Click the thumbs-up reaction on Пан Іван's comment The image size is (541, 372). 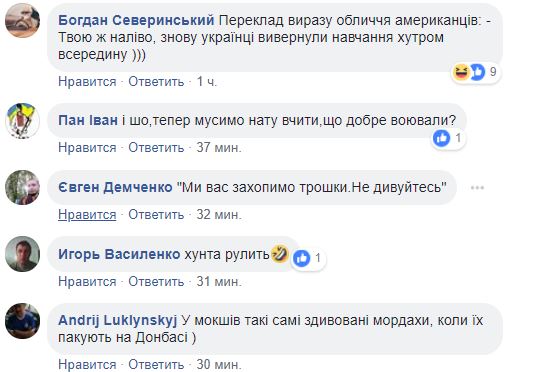click(442, 138)
